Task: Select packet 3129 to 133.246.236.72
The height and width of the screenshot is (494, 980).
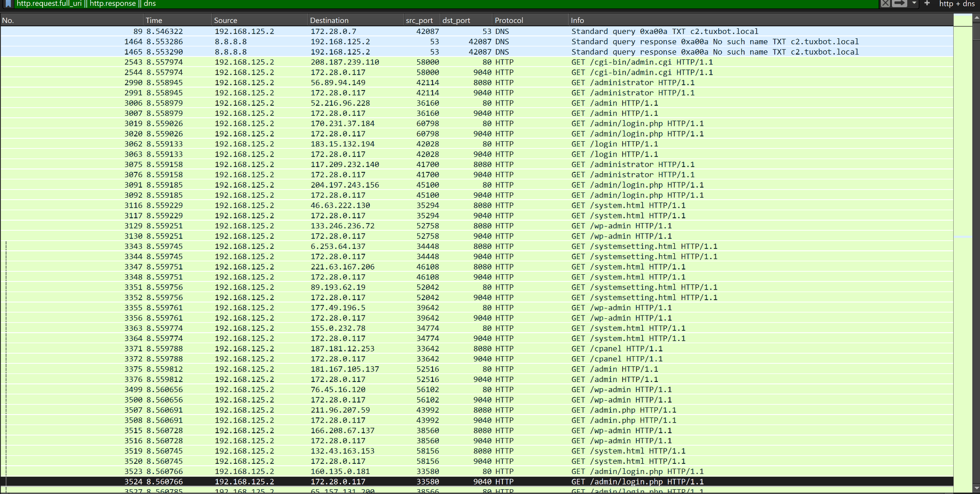Action: coord(477,225)
